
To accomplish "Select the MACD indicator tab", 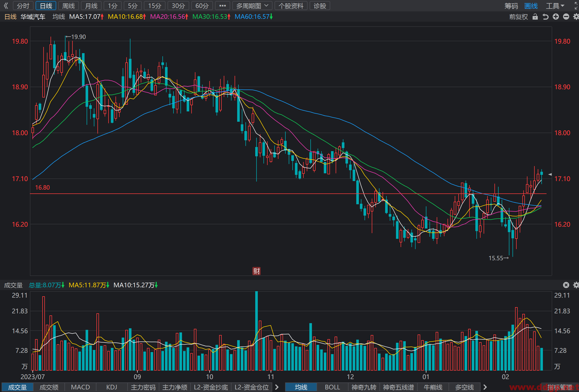I will click(x=80, y=387).
